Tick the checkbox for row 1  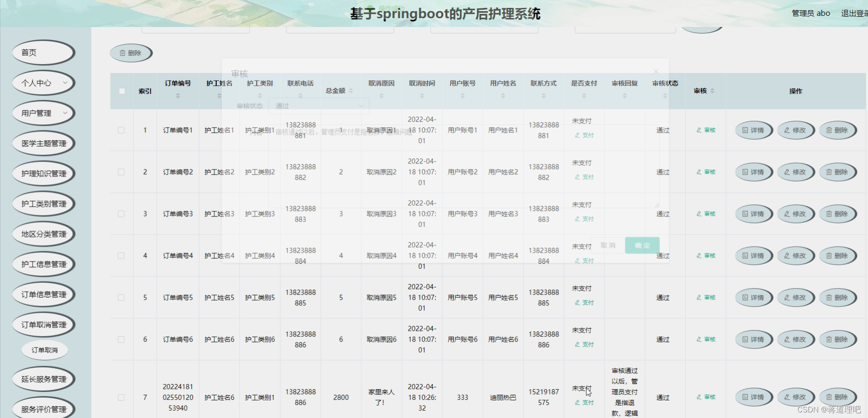121,130
